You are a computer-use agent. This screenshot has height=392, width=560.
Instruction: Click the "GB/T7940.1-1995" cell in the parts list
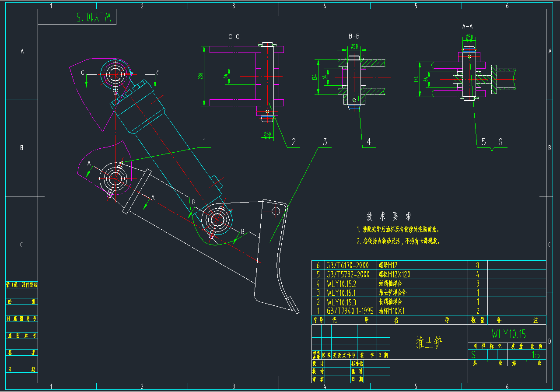(350, 311)
